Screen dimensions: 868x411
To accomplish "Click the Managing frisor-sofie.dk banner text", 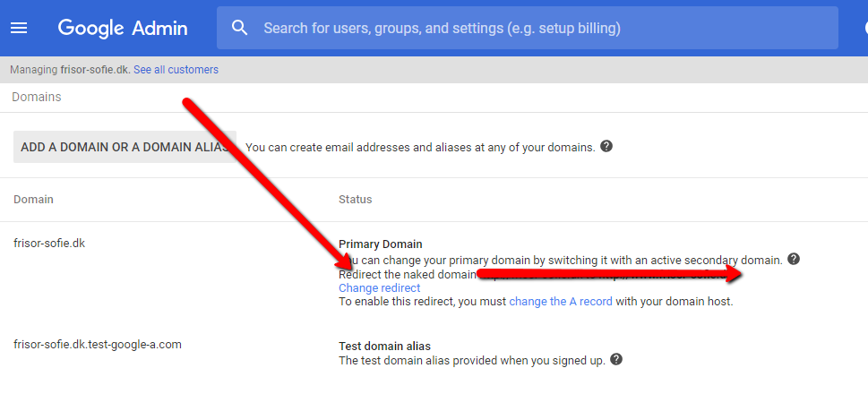I will click(x=70, y=70).
